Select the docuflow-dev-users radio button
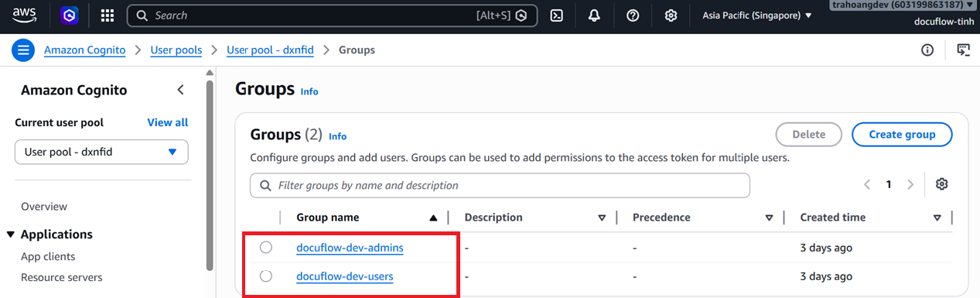 [266, 276]
